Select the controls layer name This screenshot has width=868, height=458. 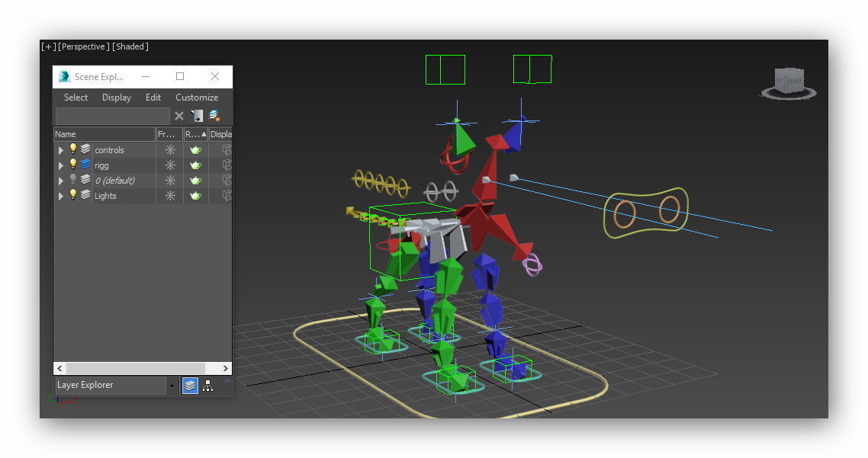point(109,150)
